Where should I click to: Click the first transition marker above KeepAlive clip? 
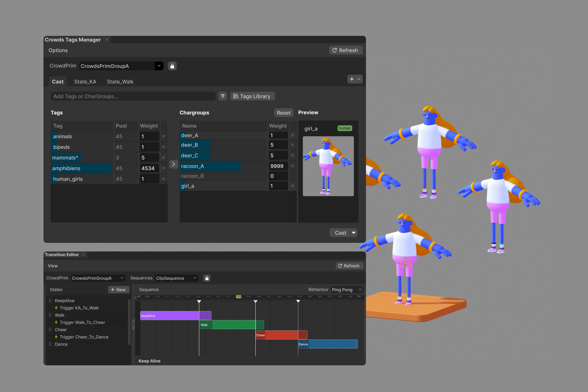(x=199, y=302)
